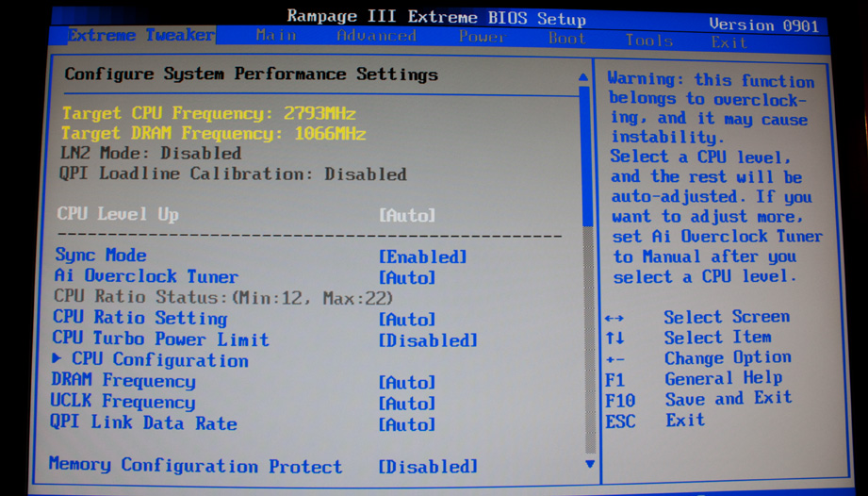Select the Sync Mode label
Screen dimensions: 868x496
[101, 256]
